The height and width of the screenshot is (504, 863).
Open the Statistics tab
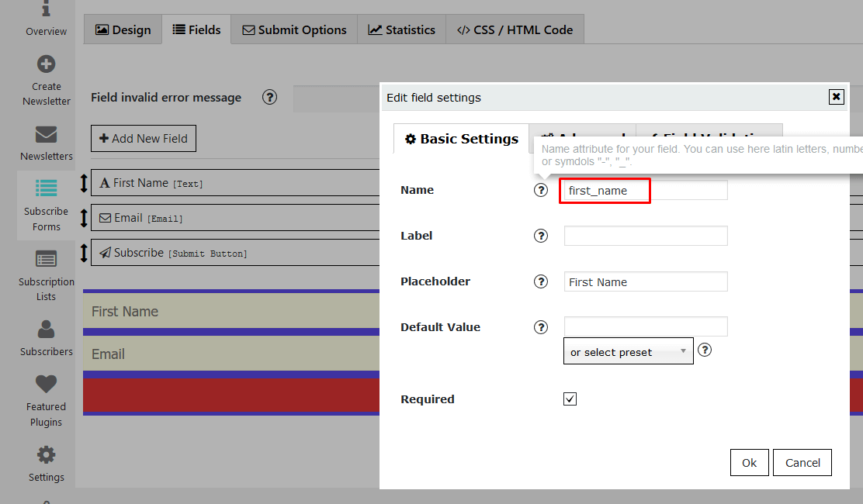point(402,29)
